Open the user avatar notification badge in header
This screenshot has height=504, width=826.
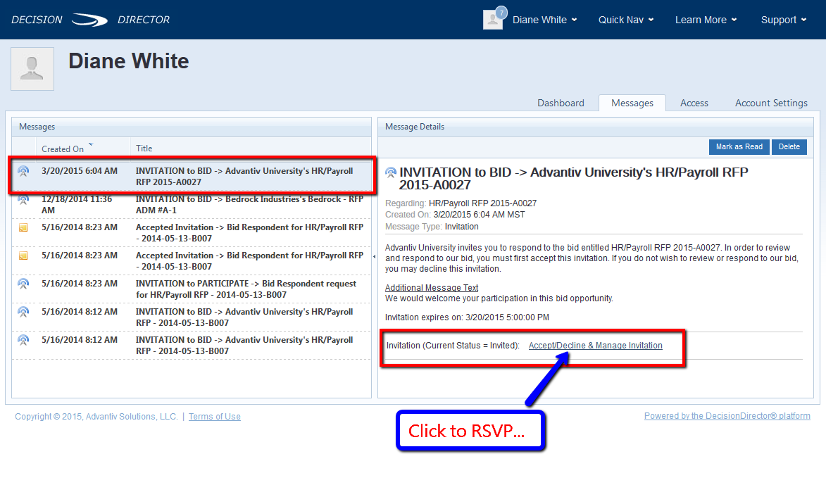tap(501, 12)
